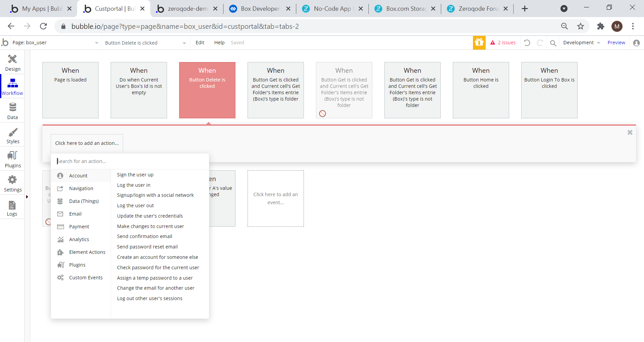Expand the Button Delete is clicked dropdown
644x342 pixels.
tap(184, 43)
